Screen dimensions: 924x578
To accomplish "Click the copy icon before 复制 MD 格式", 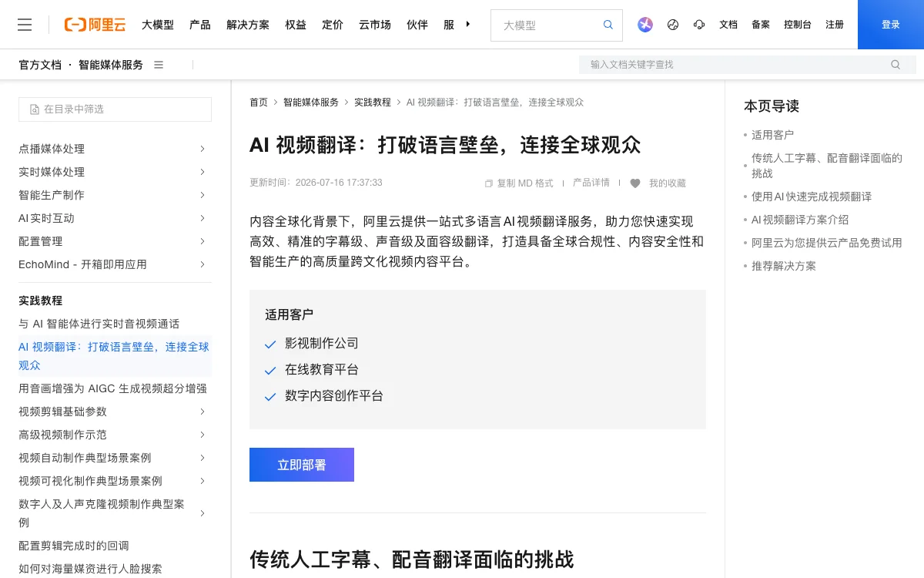I will (x=488, y=183).
